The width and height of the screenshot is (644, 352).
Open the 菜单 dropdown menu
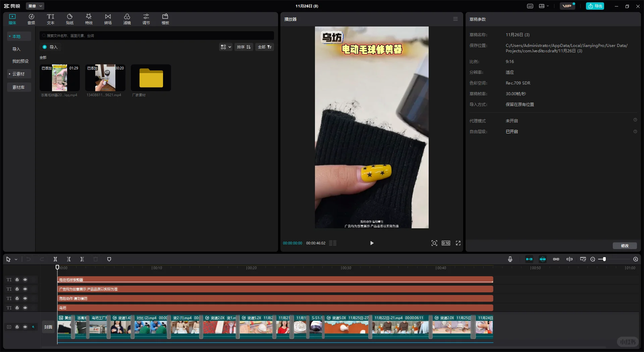35,6
